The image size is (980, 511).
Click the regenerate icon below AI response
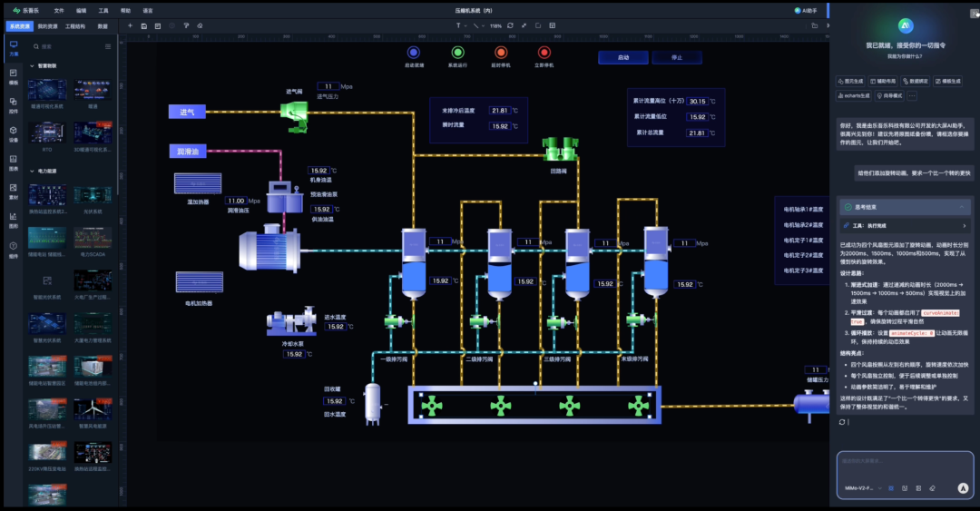pos(842,421)
